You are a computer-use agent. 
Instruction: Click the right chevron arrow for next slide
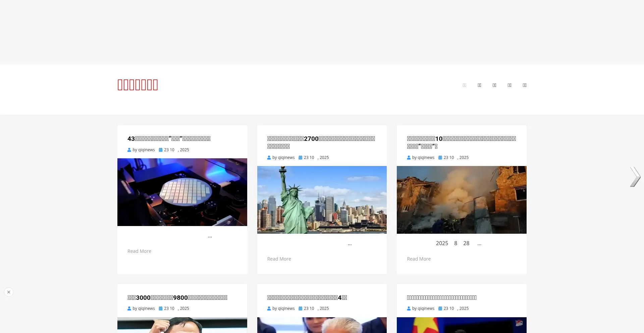(x=635, y=177)
